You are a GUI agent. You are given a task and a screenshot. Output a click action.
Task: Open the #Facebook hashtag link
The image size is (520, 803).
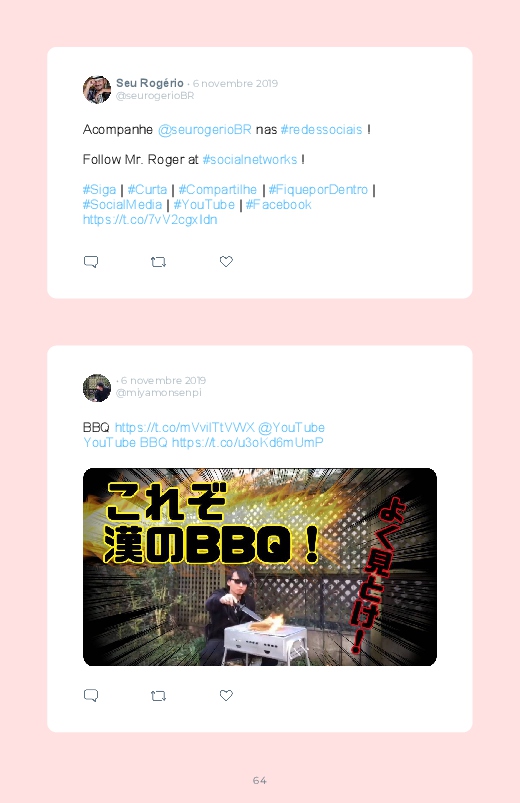[x=278, y=205]
